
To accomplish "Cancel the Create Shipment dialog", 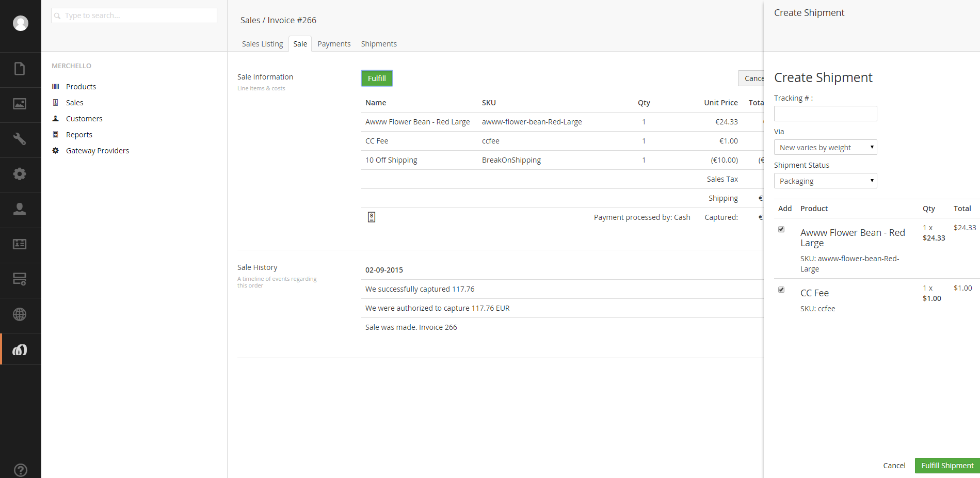I will pyautogui.click(x=894, y=466).
